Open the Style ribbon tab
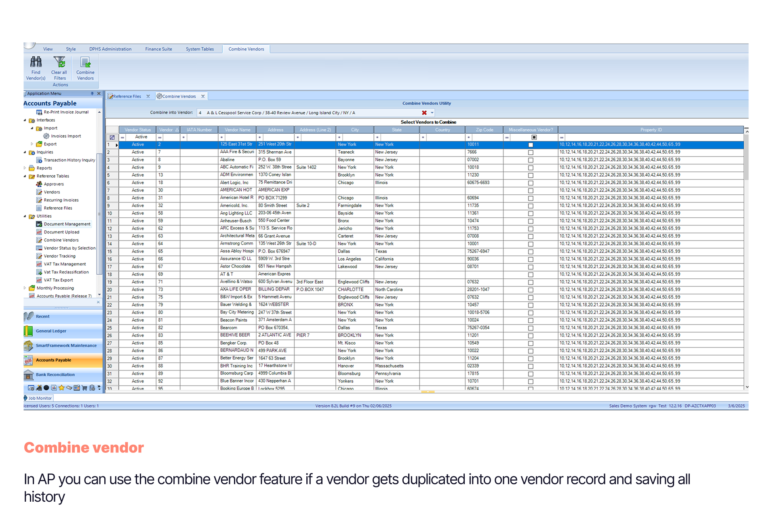Viewport: 767px width, 532px height. click(71, 49)
